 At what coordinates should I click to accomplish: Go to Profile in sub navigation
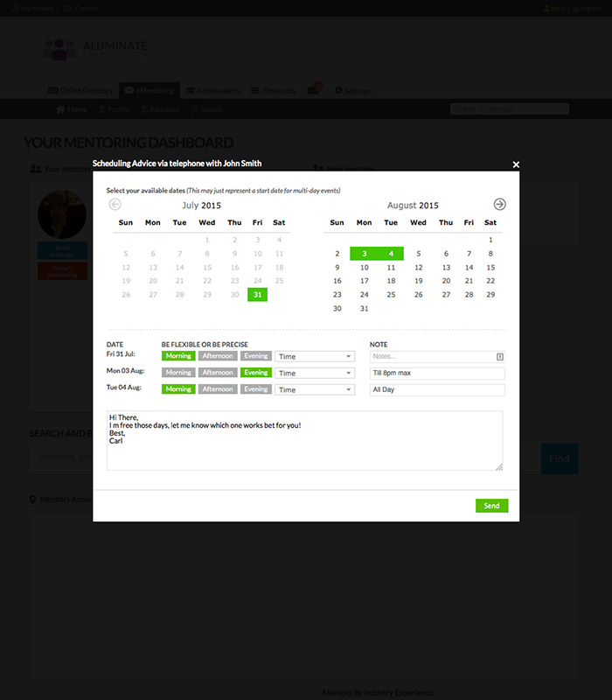pos(115,109)
